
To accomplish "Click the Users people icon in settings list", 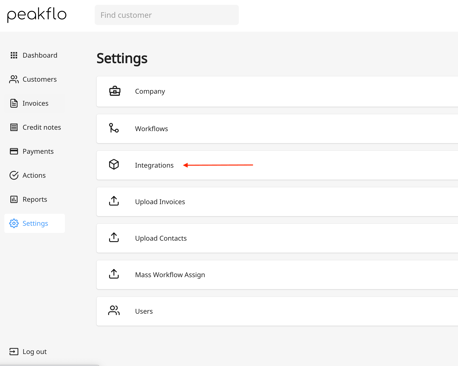I will (114, 310).
